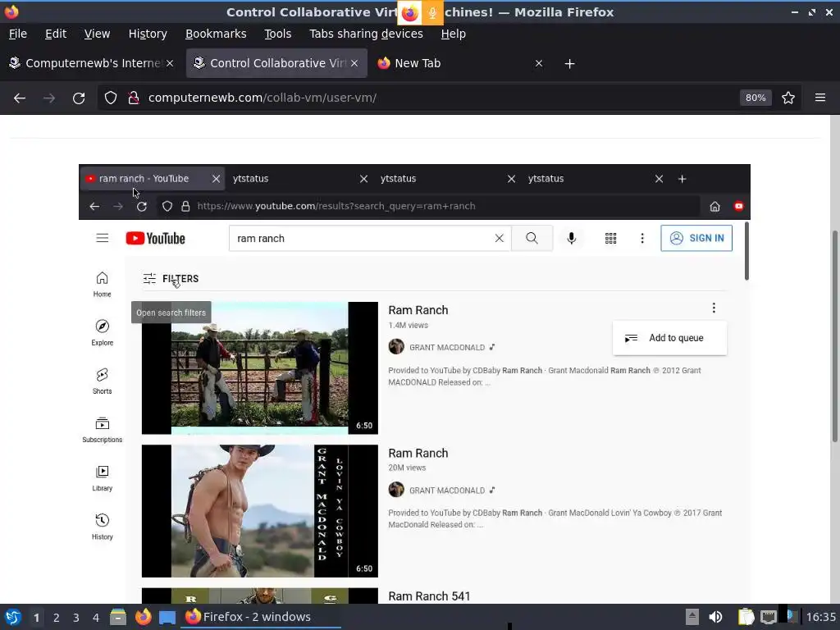Viewport: 840px width, 630px height.
Task: Open Shorts in YouTube sidebar
Action: click(102, 381)
